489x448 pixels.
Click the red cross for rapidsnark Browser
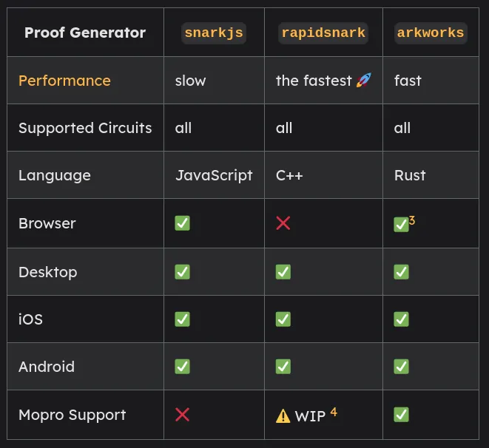click(283, 223)
